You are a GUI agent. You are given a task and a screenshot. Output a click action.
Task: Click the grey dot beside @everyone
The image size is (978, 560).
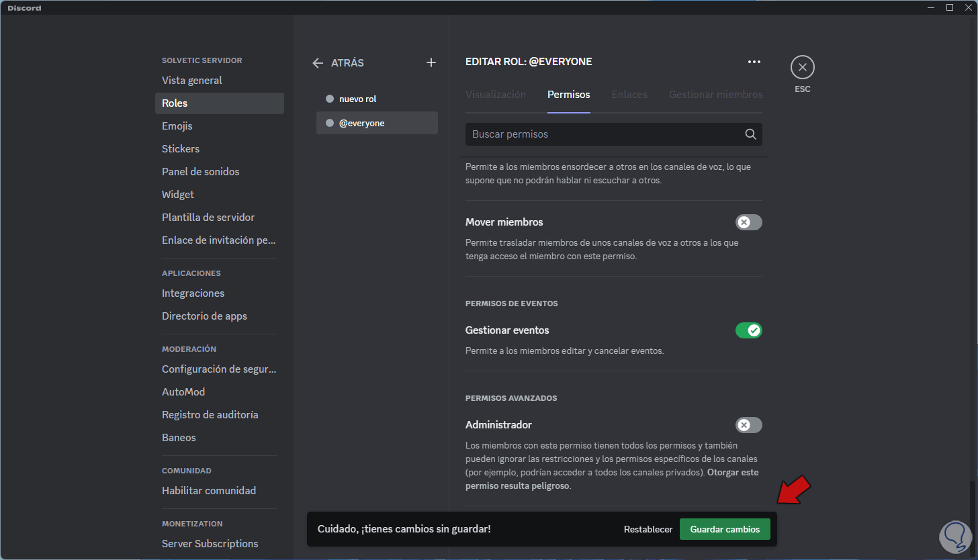coord(329,123)
